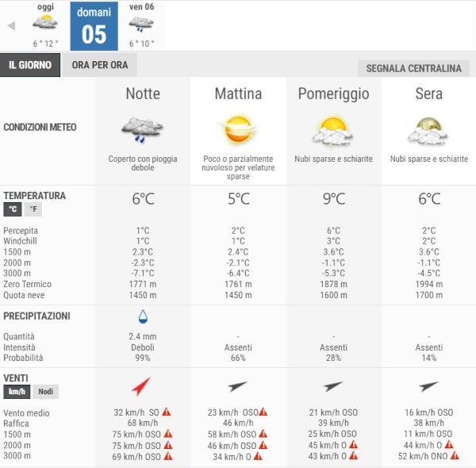This screenshot has width=476, height=468.
Task: Select the domani 05 day tile
Action: click(94, 25)
